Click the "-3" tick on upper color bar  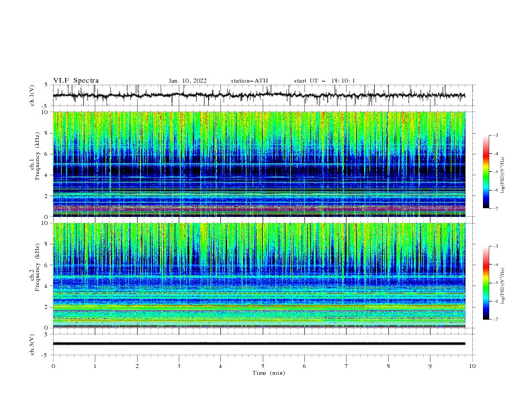[495, 135]
